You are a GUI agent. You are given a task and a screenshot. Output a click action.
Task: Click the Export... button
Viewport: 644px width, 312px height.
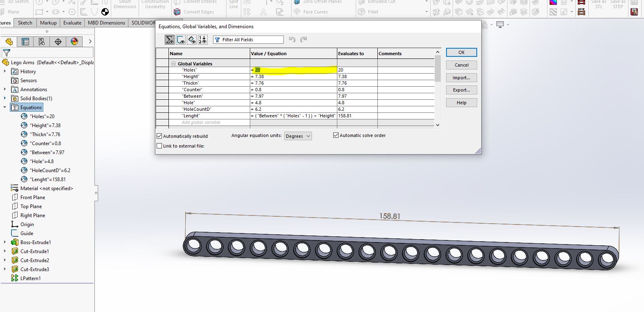[461, 90]
